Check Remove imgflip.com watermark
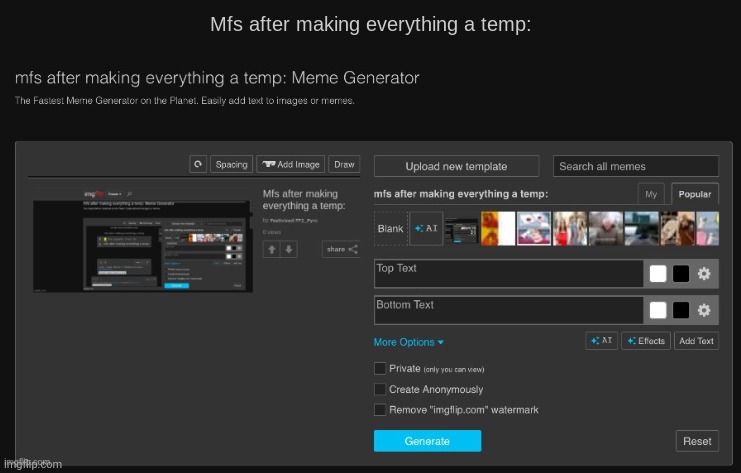This screenshot has width=741, height=473. point(380,410)
